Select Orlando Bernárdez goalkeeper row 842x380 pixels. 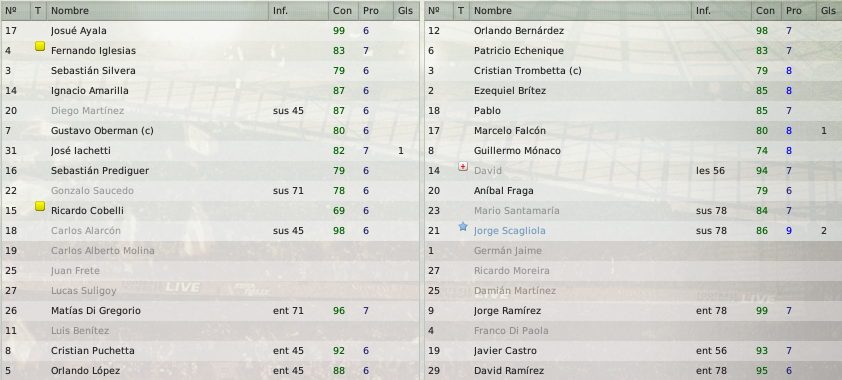click(x=633, y=31)
